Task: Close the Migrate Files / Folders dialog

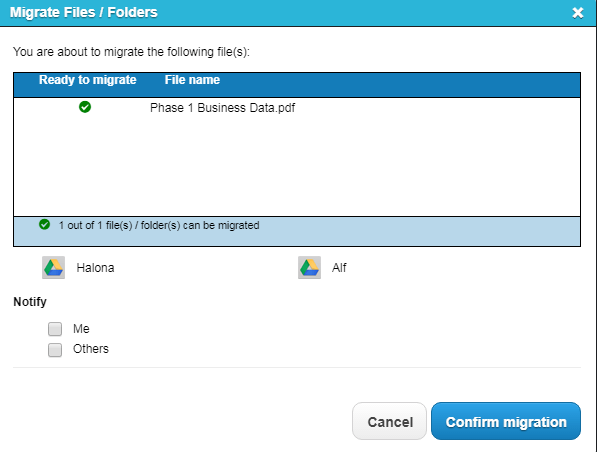Action: [x=578, y=13]
